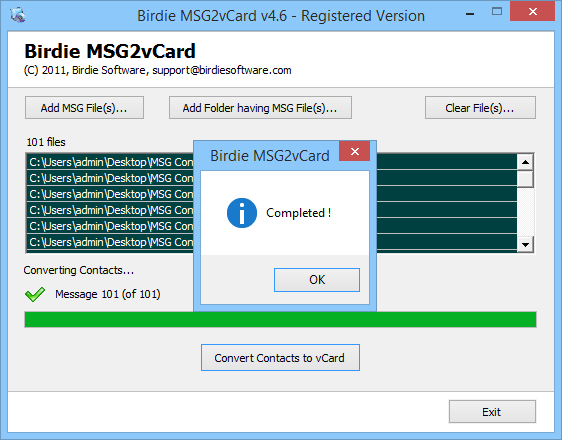
Task: Click the green conversion progress bar
Action: 280,320
